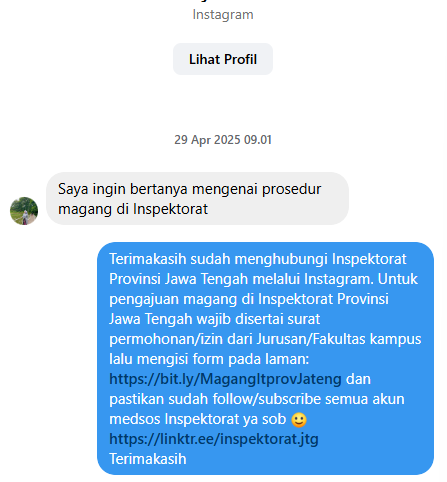Click the line 'permohonan/izin dari Jurusan/Fakultas kampus'
Screen dimensions: 447x482
265,339
